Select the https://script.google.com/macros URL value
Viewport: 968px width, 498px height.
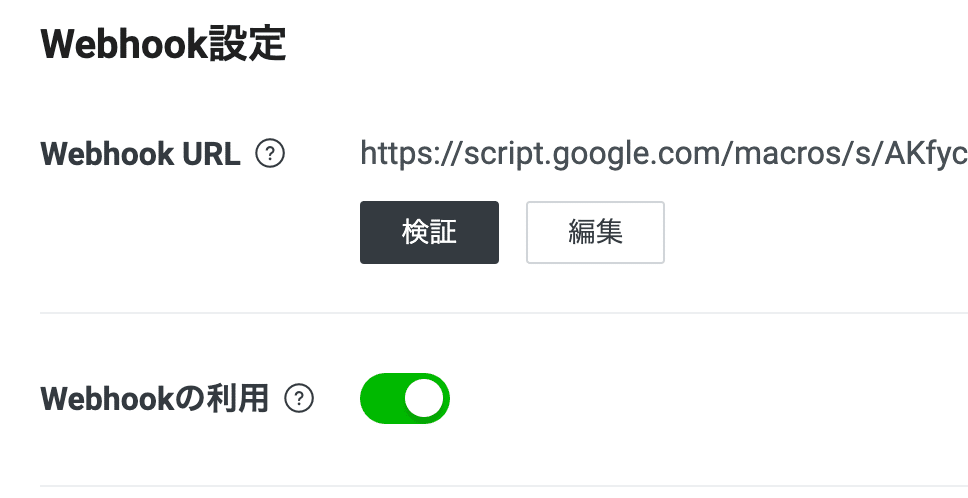tap(660, 154)
